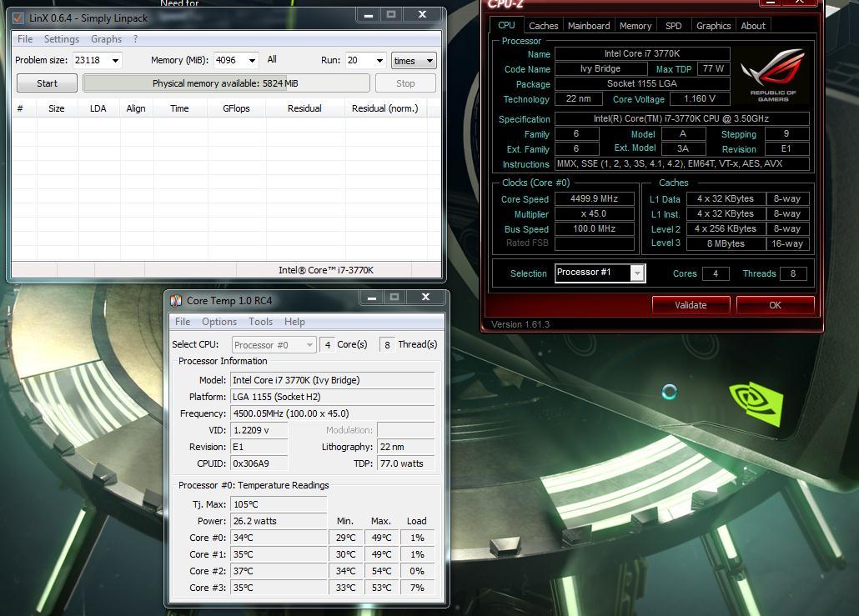Open the Problem size dropdown in LinX
This screenshot has width=859, height=616.
(115, 60)
